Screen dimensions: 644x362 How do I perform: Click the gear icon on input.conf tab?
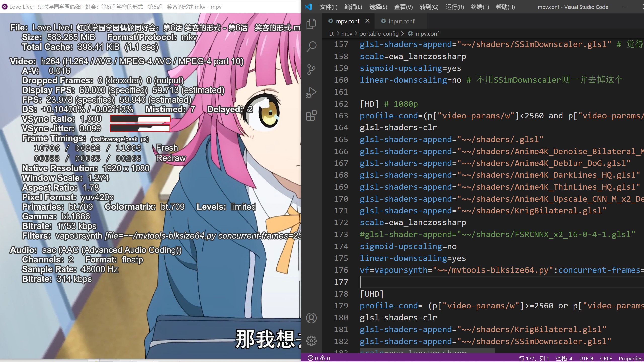pos(383,21)
